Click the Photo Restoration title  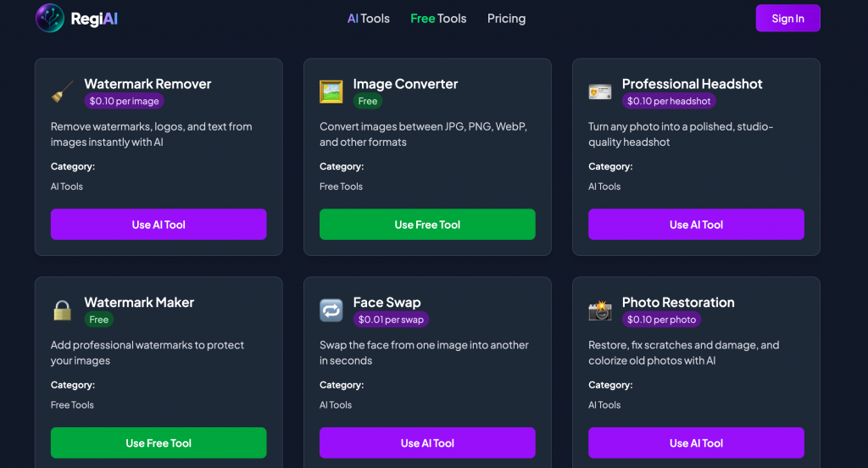coord(678,302)
